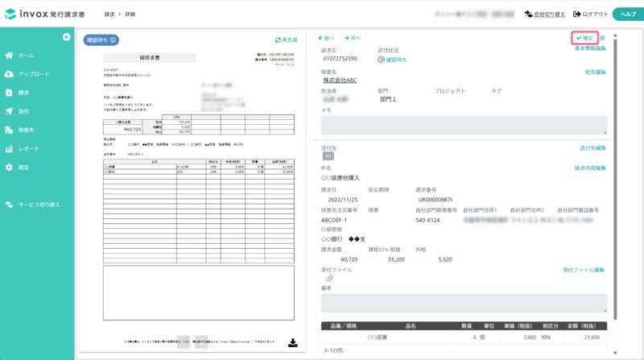Click the paperclip attachment icon
The height and width of the screenshot is (360, 644).
(x=329, y=279)
